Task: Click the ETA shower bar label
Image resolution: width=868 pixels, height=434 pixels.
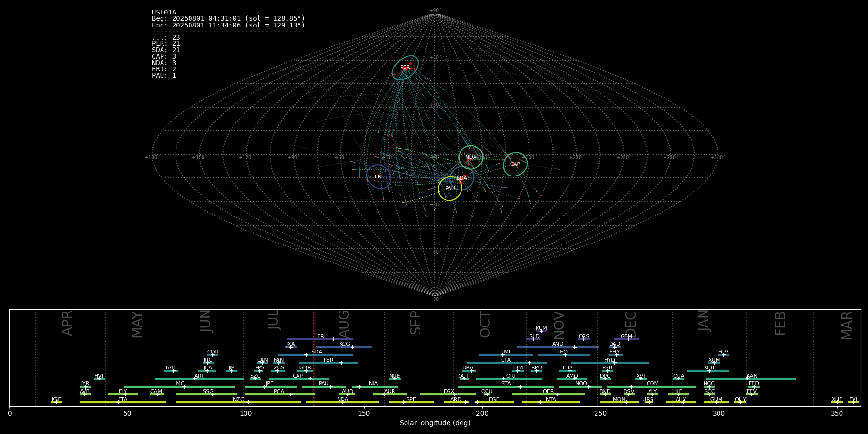Action: (x=122, y=400)
